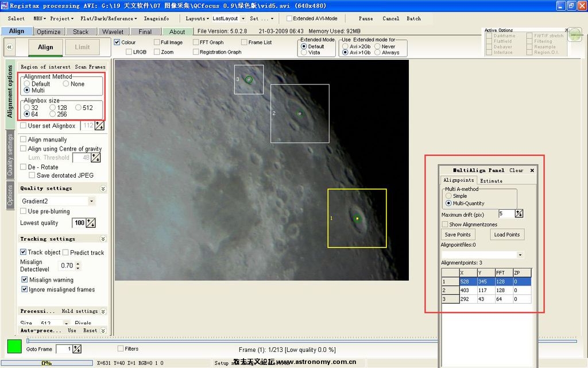
Task: Enable Full Image checkbox
Action: point(157,42)
